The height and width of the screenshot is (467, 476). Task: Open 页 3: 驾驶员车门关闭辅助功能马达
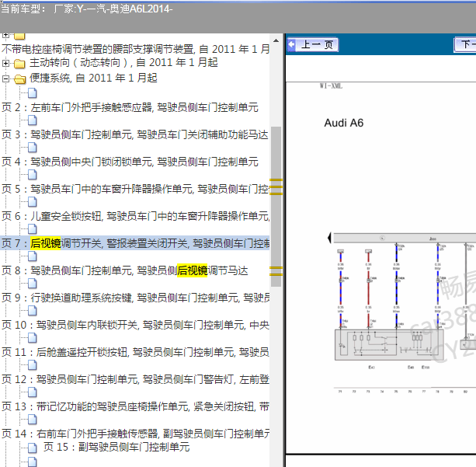click(x=135, y=134)
